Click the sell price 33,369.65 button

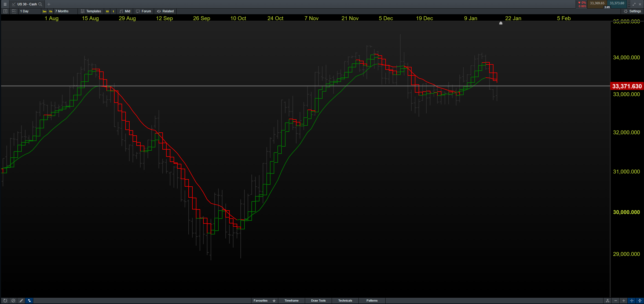pos(597,3)
